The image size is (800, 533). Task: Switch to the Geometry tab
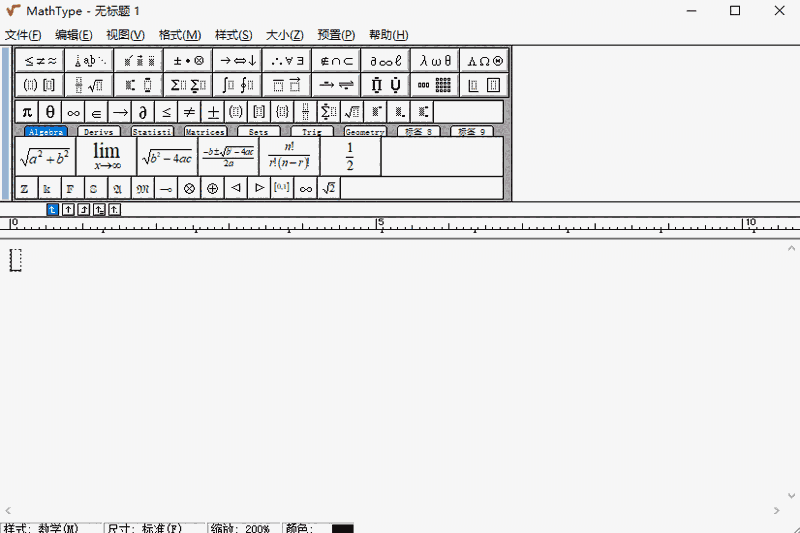pyautogui.click(x=364, y=132)
